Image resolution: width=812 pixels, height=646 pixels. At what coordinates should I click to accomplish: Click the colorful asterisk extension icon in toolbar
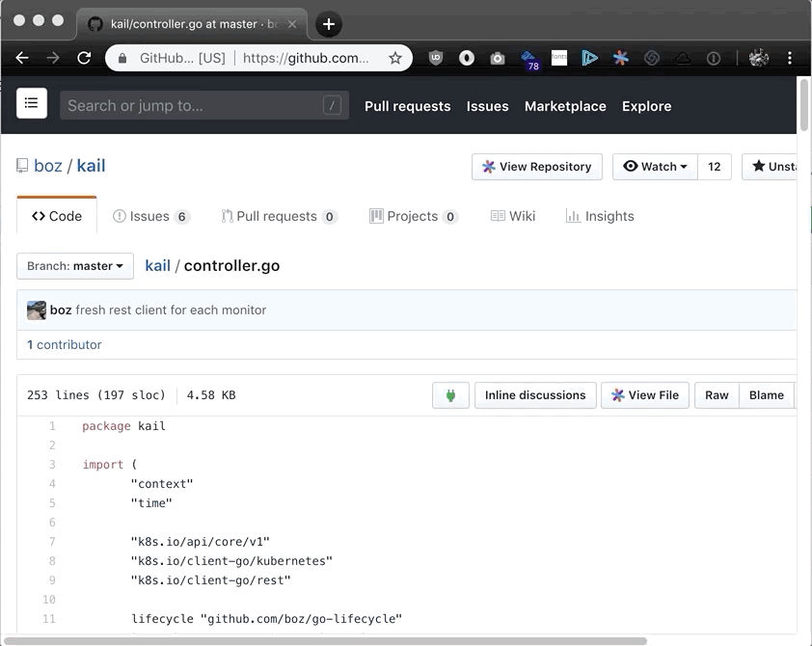coord(620,58)
